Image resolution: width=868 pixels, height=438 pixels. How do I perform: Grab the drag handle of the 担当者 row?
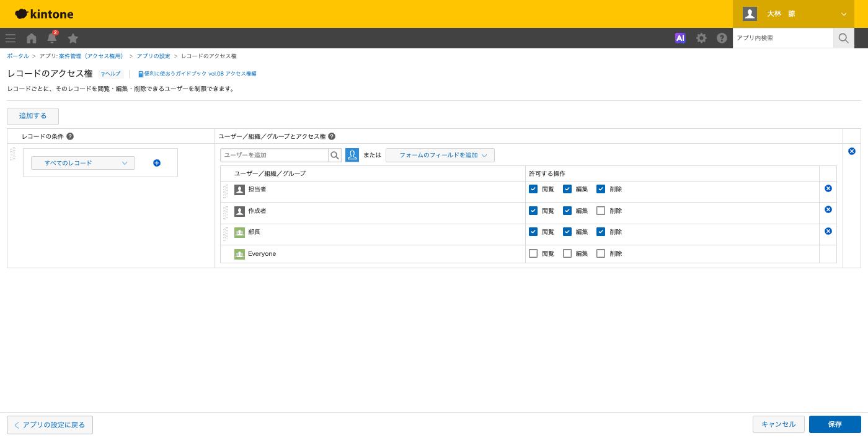coord(226,191)
